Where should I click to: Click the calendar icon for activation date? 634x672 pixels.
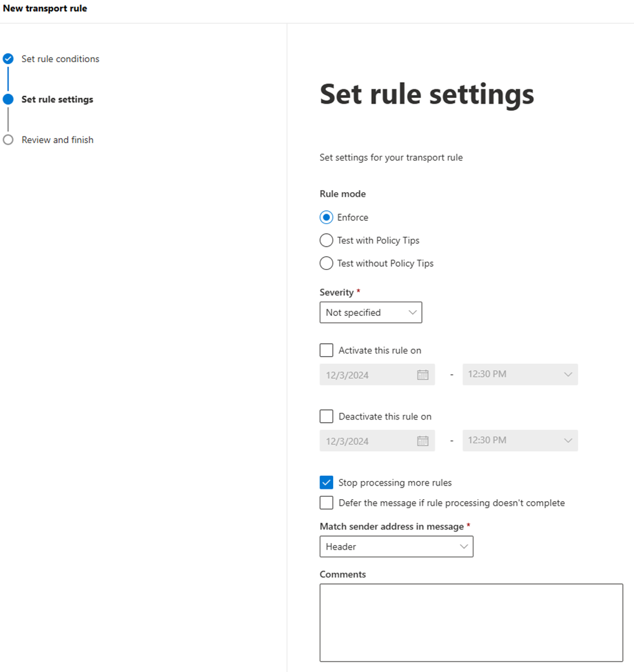(422, 375)
